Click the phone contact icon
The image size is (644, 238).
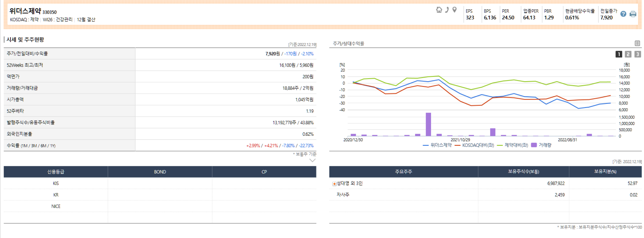click(447, 10)
